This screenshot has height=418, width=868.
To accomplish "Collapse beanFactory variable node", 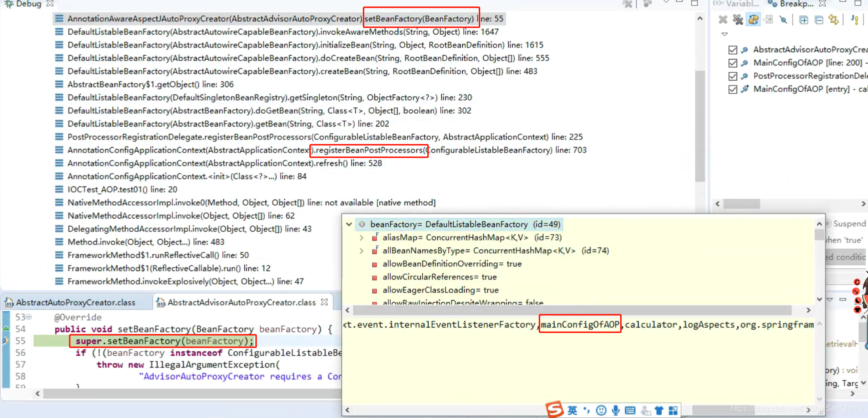I will pos(349,224).
